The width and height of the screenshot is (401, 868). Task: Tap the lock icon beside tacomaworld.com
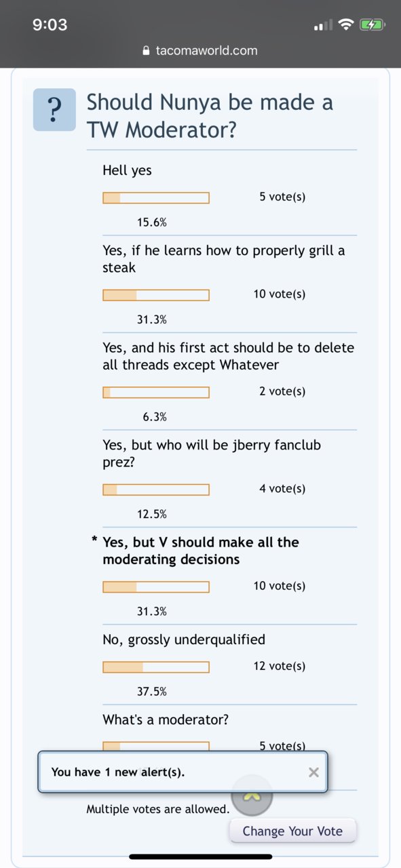(x=145, y=51)
